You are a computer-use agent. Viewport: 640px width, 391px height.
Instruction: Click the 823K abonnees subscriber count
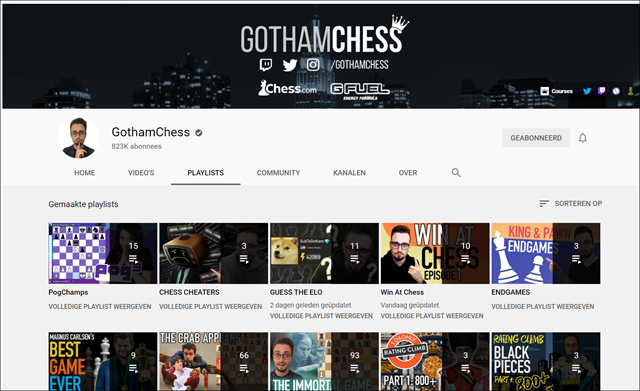click(x=136, y=146)
